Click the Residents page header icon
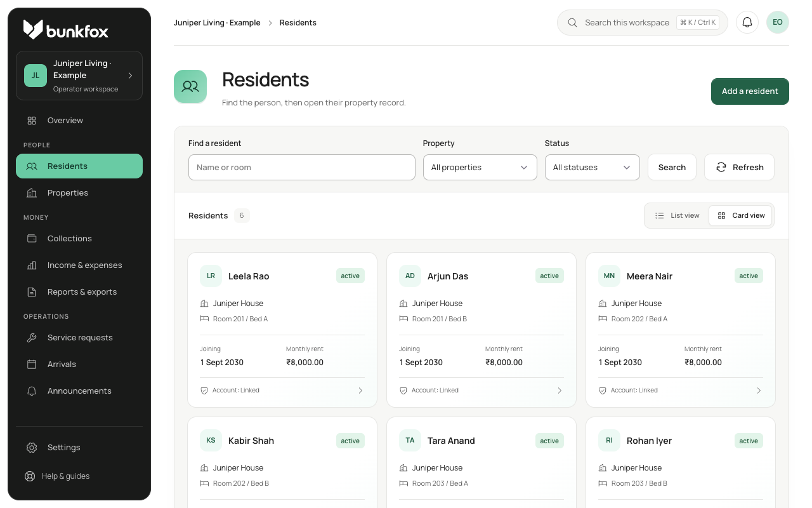Viewport: 812px width, 508px height. [190, 86]
